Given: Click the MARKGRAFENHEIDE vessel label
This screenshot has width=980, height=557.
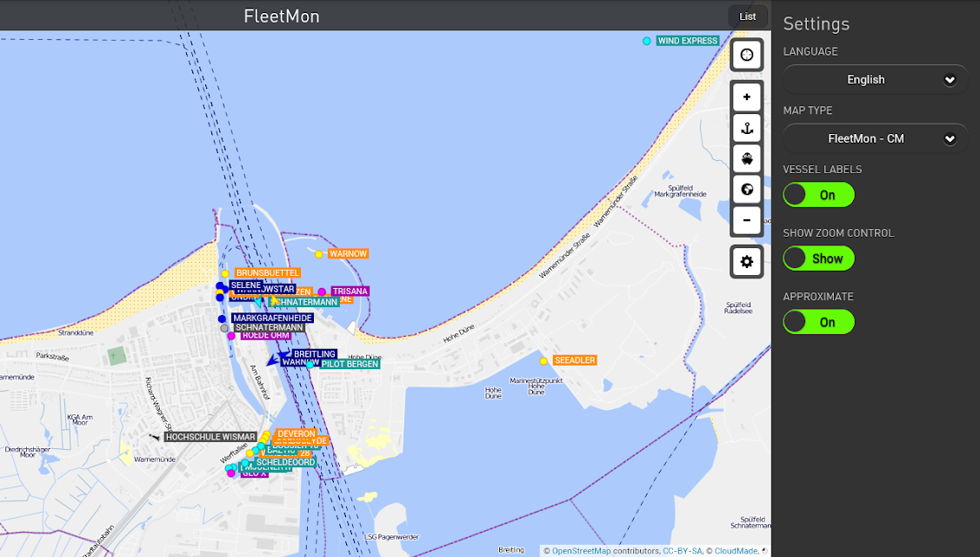Looking at the screenshot, I should pyautogui.click(x=272, y=318).
